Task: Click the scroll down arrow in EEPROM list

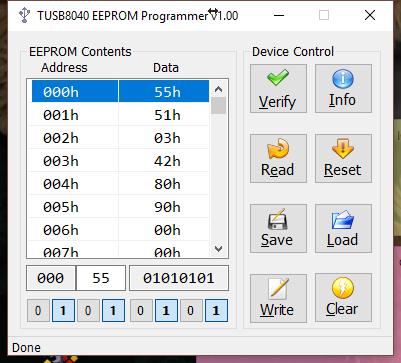Action: point(219,249)
